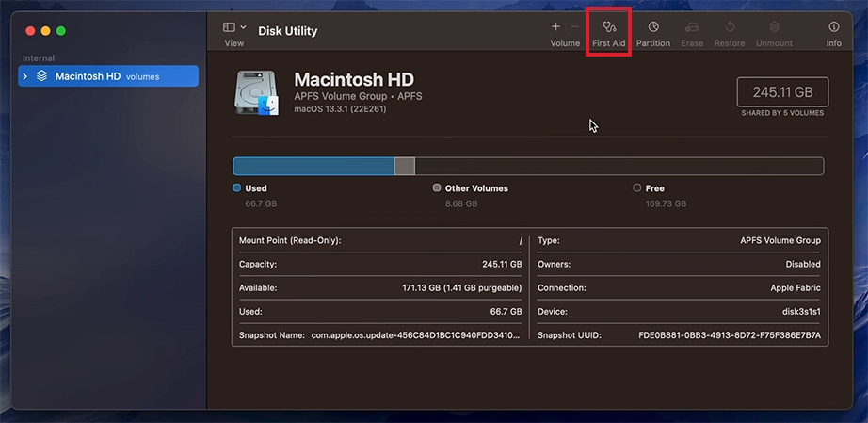868x423 pixels.
Task: Click the '8.68 GB' other volumes value
Action: tap(461, 203)
